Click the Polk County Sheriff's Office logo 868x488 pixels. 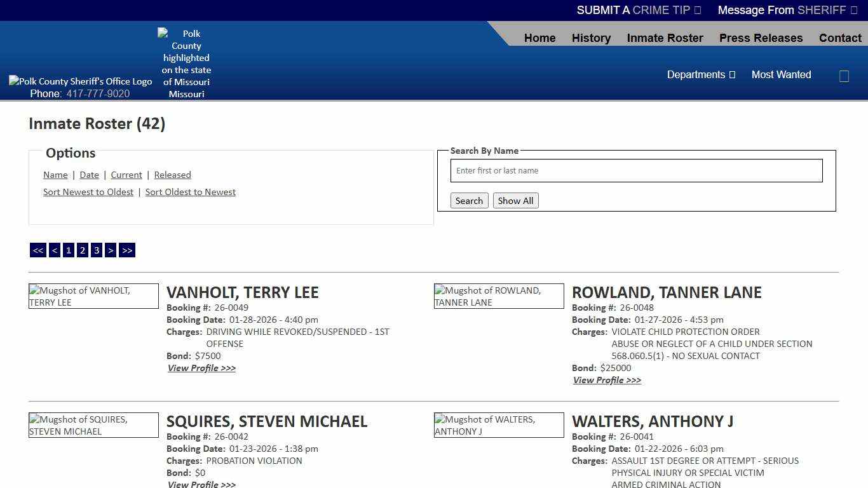(80, 81)
